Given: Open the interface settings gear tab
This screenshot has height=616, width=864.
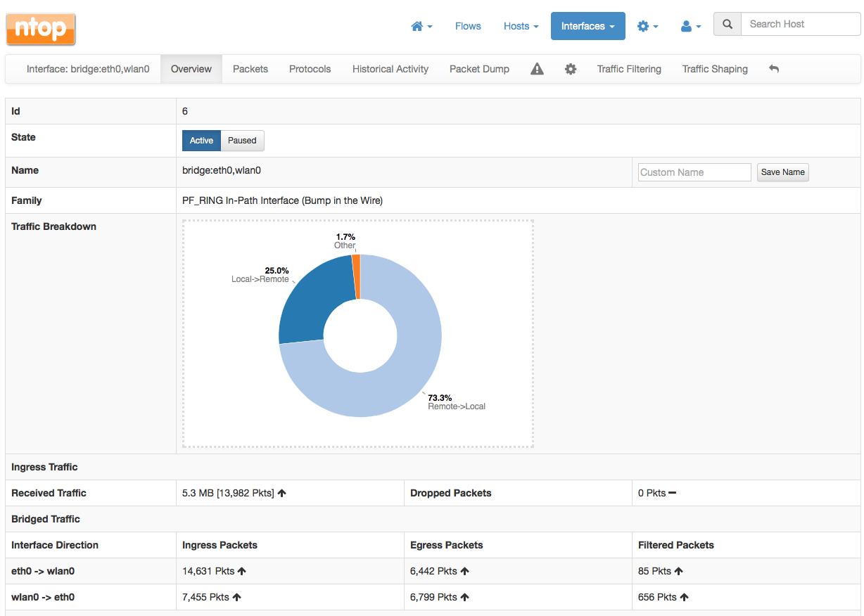Looking at the screenshot, I should 571,69.
